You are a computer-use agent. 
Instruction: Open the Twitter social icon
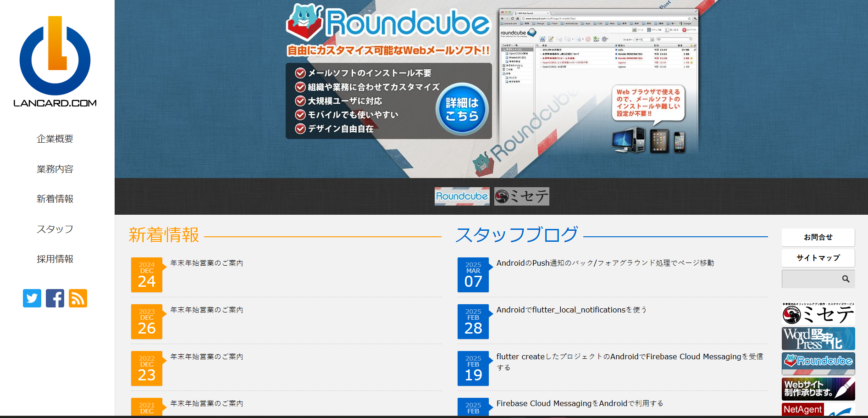32,298
